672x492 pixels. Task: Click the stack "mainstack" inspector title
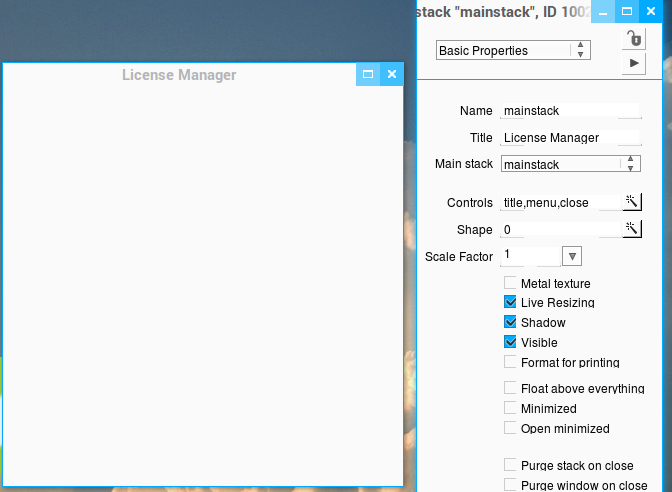tap(504, 12)
